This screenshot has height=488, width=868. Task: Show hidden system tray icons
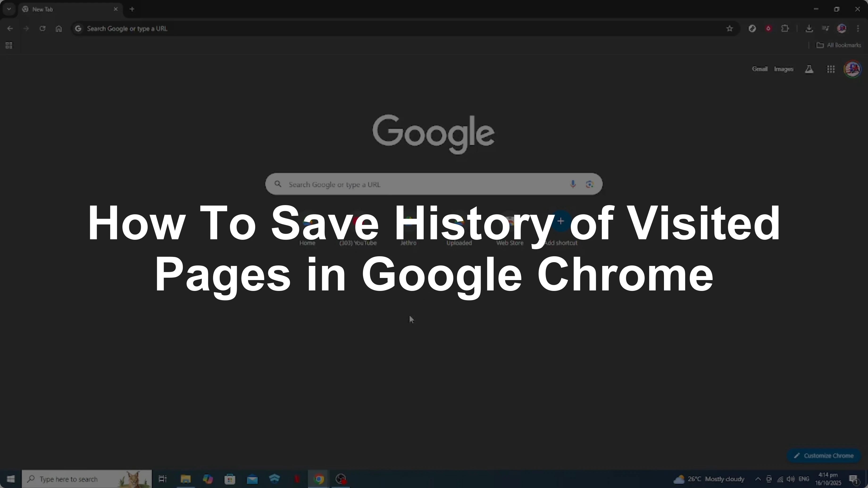coord(757,479)
